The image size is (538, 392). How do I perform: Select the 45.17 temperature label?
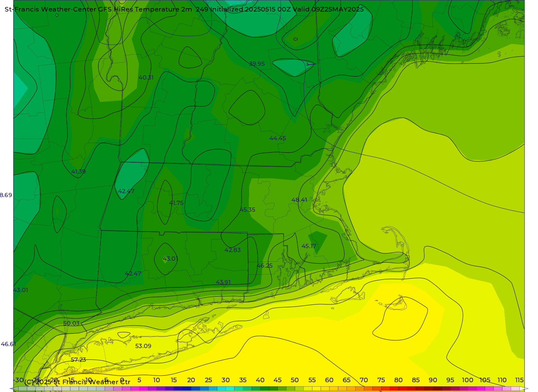pos(309,246)
